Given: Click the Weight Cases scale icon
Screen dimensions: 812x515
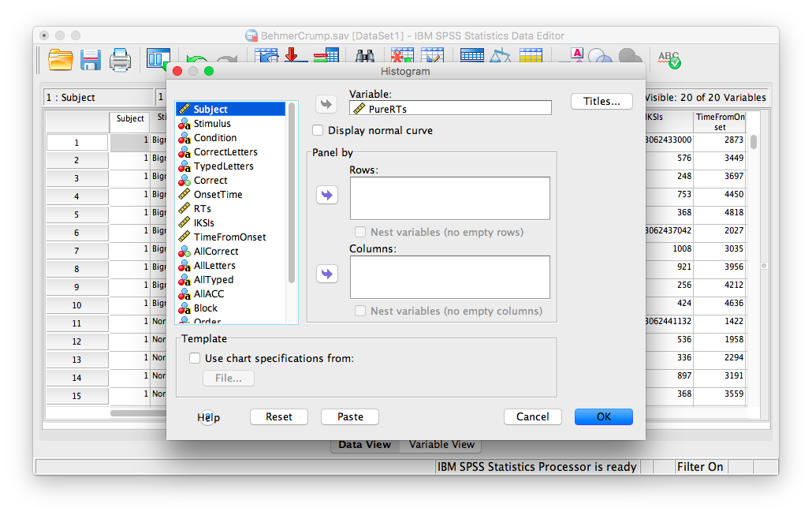Looking at the screenshot, I should point(501,58).
